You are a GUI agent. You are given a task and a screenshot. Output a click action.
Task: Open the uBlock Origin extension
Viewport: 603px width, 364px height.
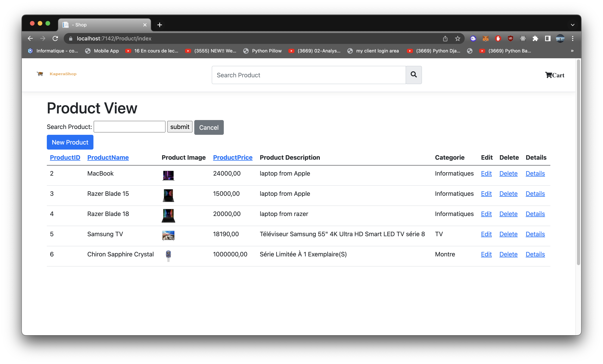click(511, 38)
